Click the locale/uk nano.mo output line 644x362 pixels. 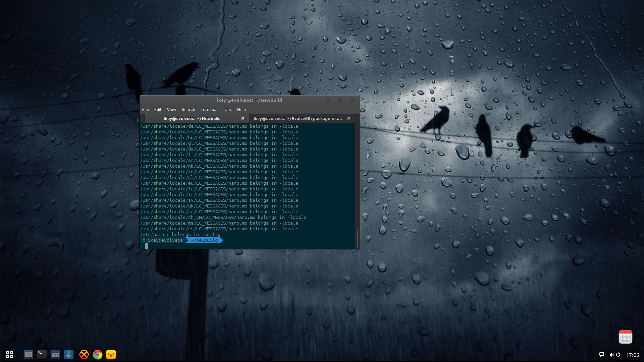point(219,206)
